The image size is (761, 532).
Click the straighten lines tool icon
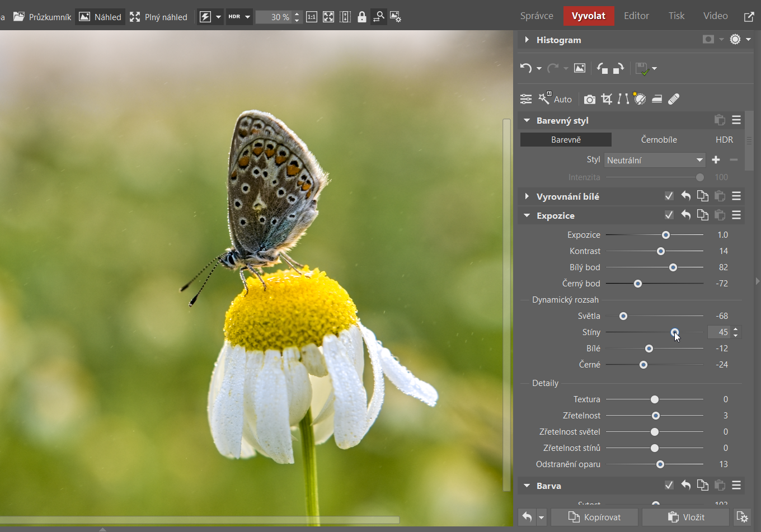point(623,99)
